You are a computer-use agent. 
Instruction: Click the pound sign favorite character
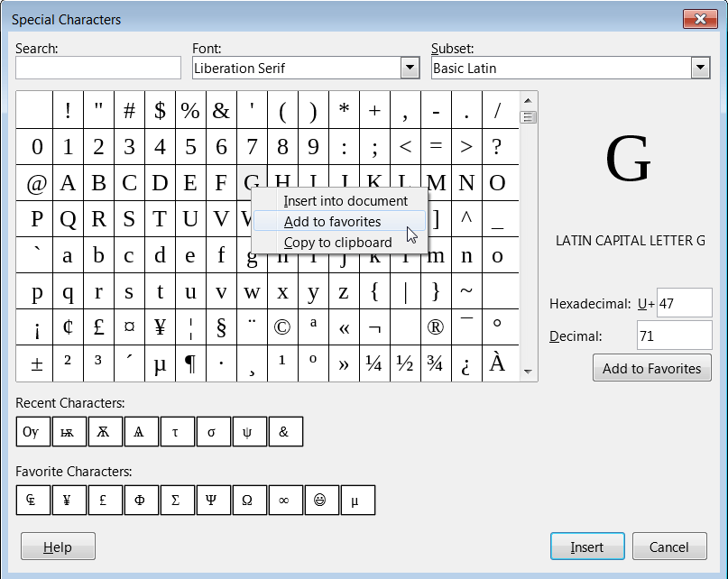tap(105, 500)
